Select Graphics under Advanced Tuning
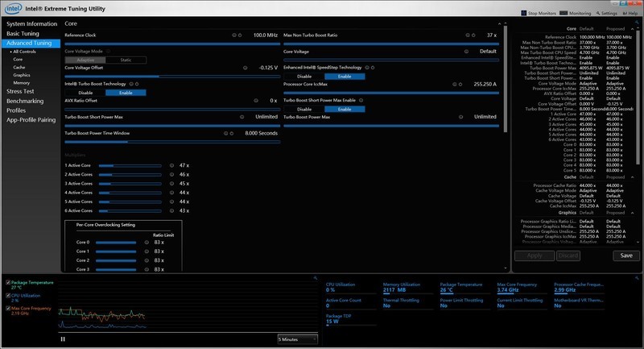The width and height of the screenshot is (644, 349). 22,75
